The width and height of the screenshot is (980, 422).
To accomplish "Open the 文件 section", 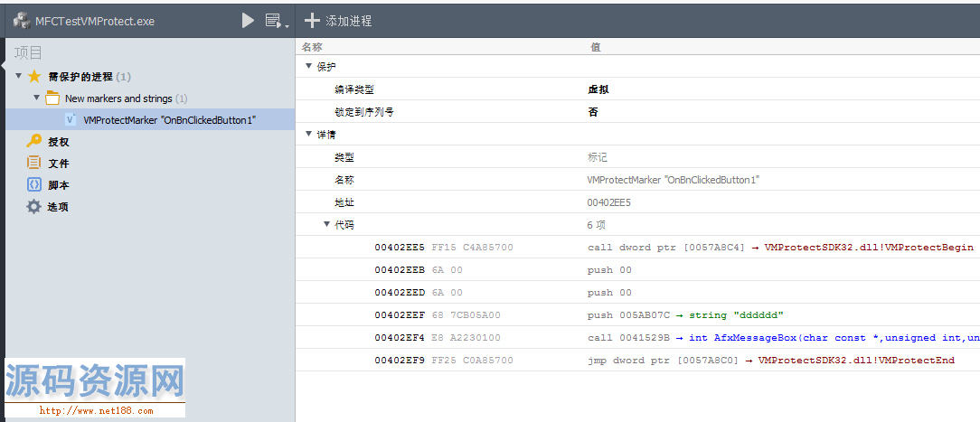I will click(59, 164).
